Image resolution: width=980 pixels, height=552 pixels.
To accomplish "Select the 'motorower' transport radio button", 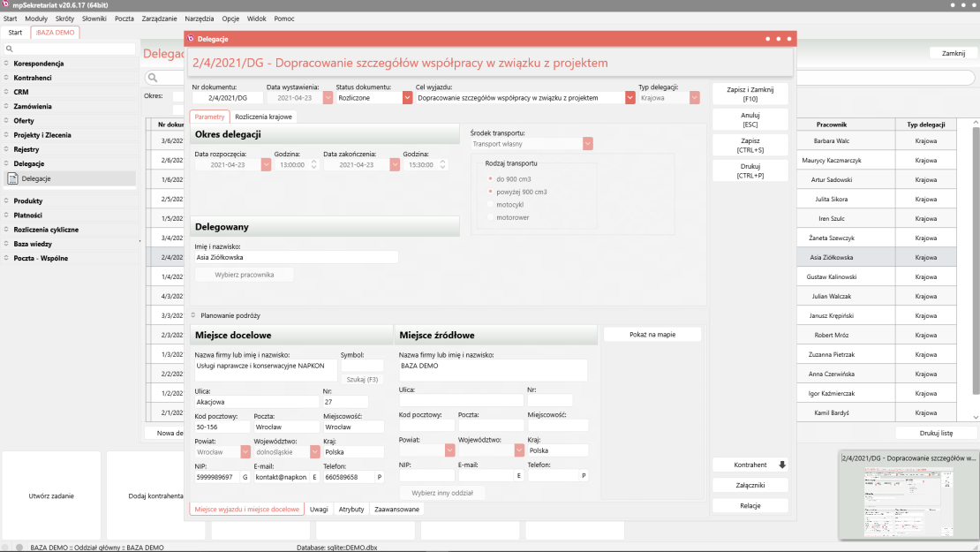I will [x=489, y=217].
